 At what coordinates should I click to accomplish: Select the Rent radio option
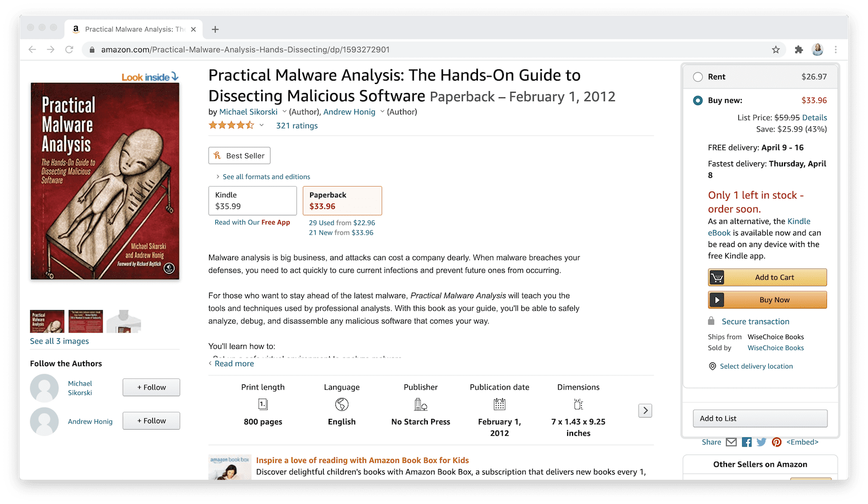click(x=698, y=77)
